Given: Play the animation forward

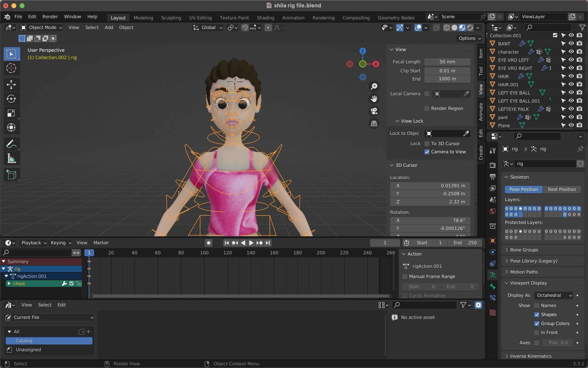Looking at the screenshot, I should pos(251,243).
